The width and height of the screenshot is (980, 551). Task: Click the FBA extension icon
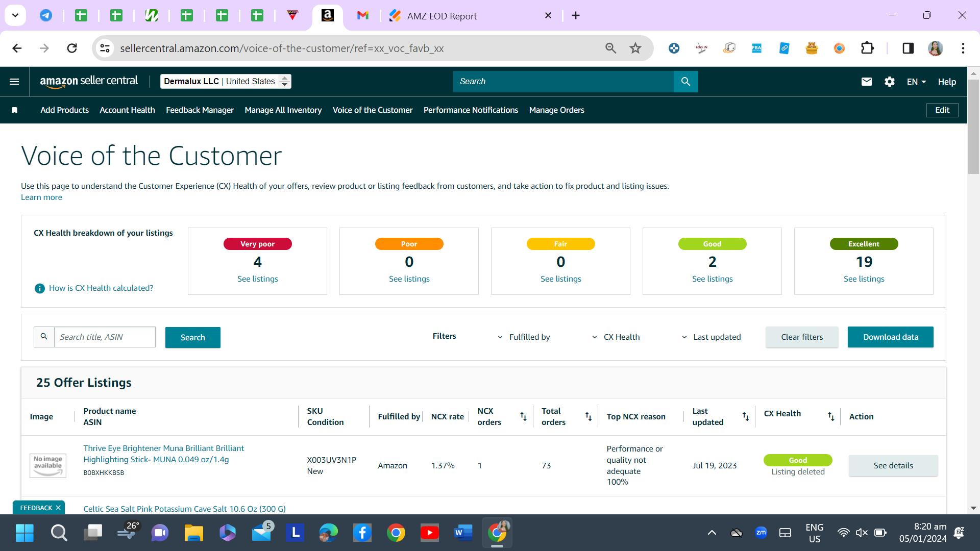tap(756, 48)
